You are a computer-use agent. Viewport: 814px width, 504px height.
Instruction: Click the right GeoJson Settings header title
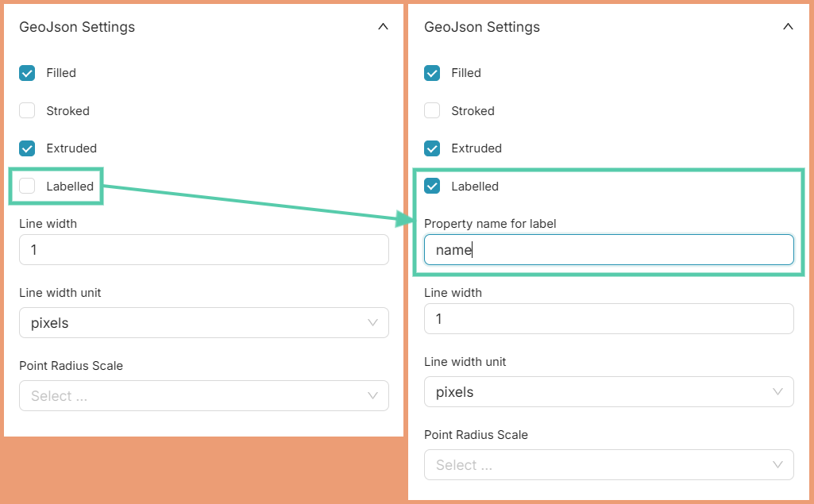482,27
